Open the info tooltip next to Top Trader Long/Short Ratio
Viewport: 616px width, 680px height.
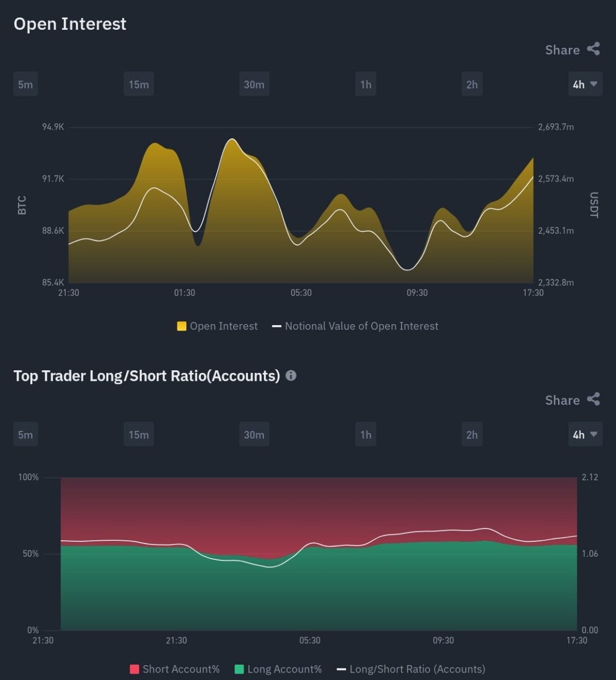coord(291,376)
